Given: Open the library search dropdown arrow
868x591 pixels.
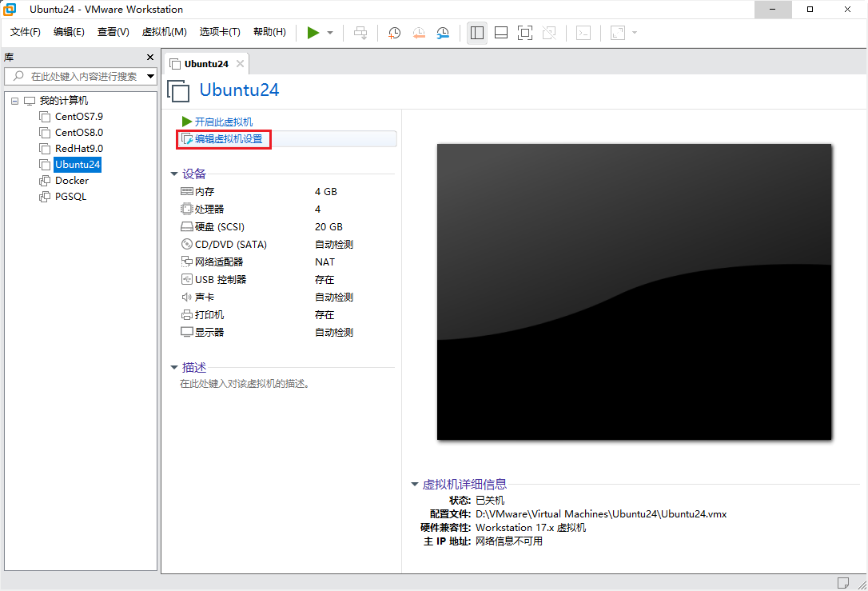Looking at the screenshot, I should pos(150,77).
